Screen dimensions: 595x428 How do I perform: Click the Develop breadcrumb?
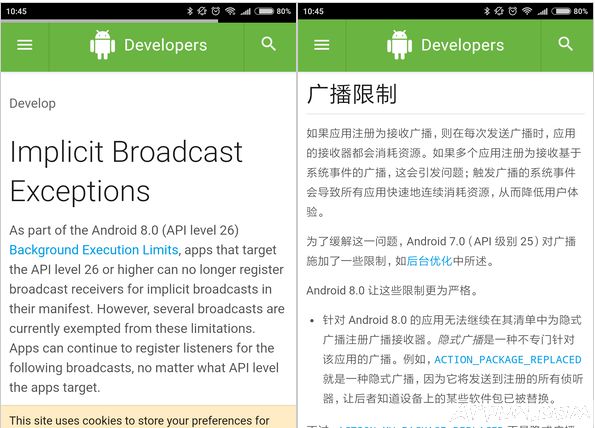point(33,103)
